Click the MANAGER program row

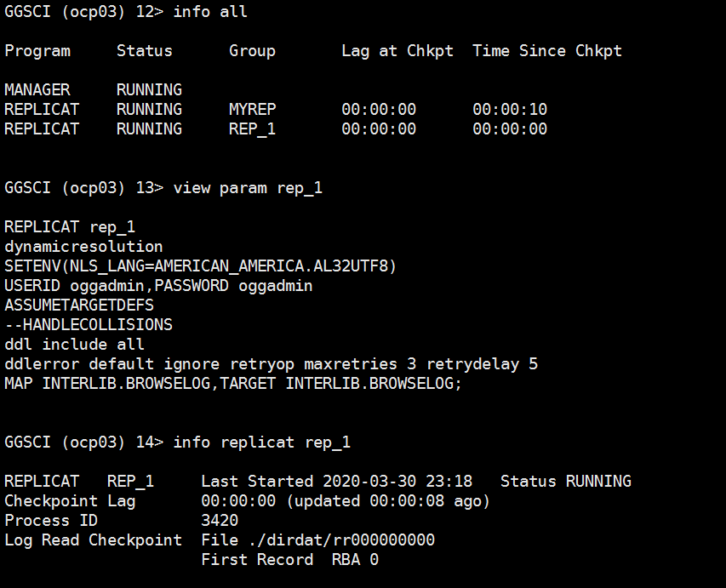[37, 89]
